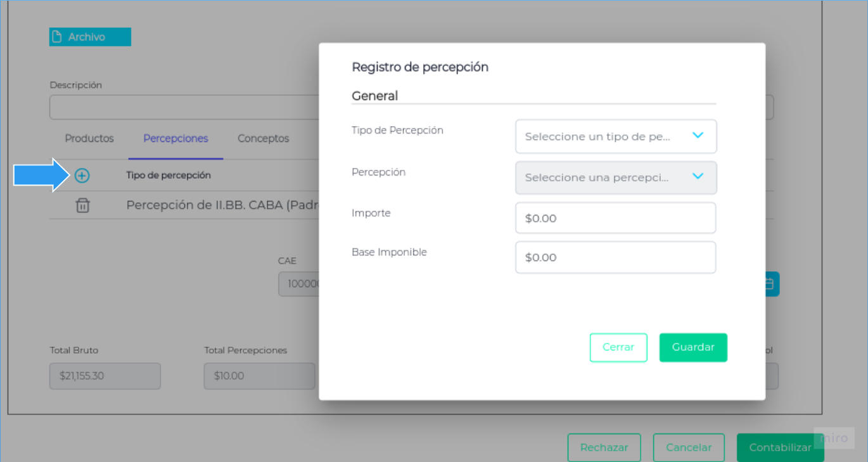This screenshot has width=868, height=462.
Task: Click the Total Percepciones field
Action: [259, 376]
